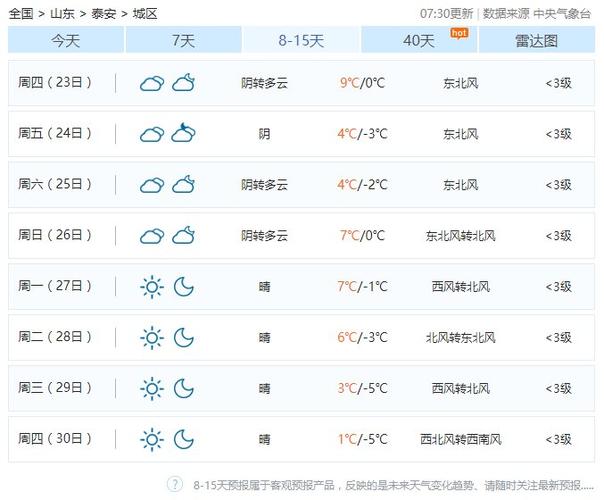This screenshot has width=604, height=500.
Task: Select the 周五（24日） date label
Action: point(55,133)
